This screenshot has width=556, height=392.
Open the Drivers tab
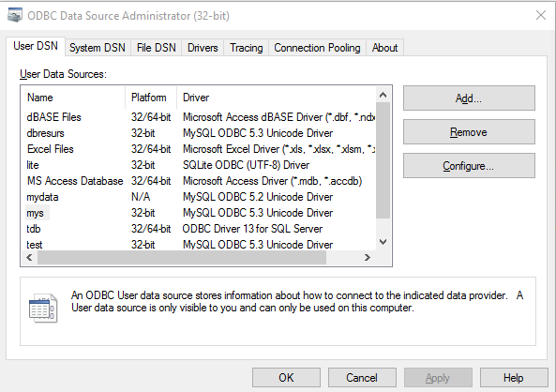(x=203, y=48)
